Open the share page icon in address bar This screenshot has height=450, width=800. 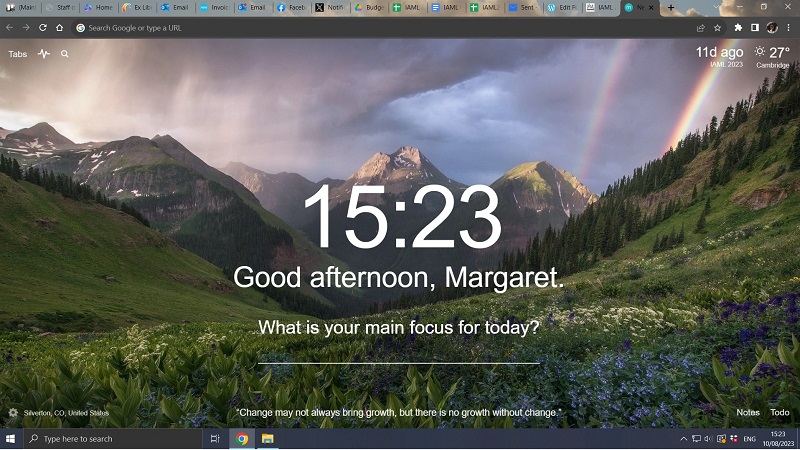(700, 28)
